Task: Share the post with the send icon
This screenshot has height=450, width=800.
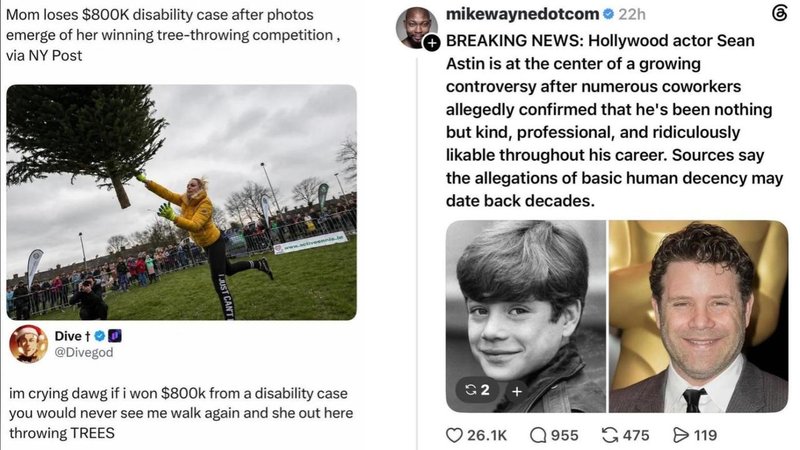Action: (681, 435)
